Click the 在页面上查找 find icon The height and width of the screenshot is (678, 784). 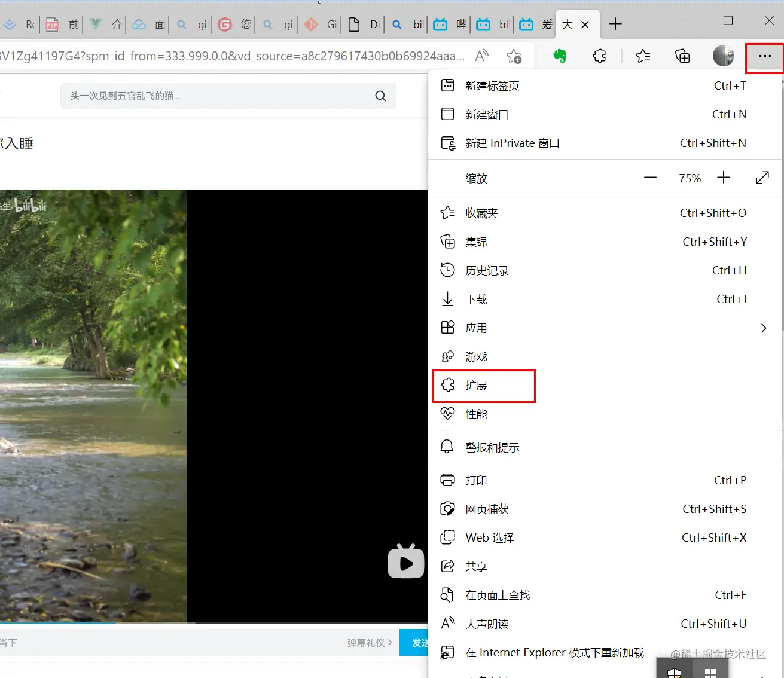[447, 595]
